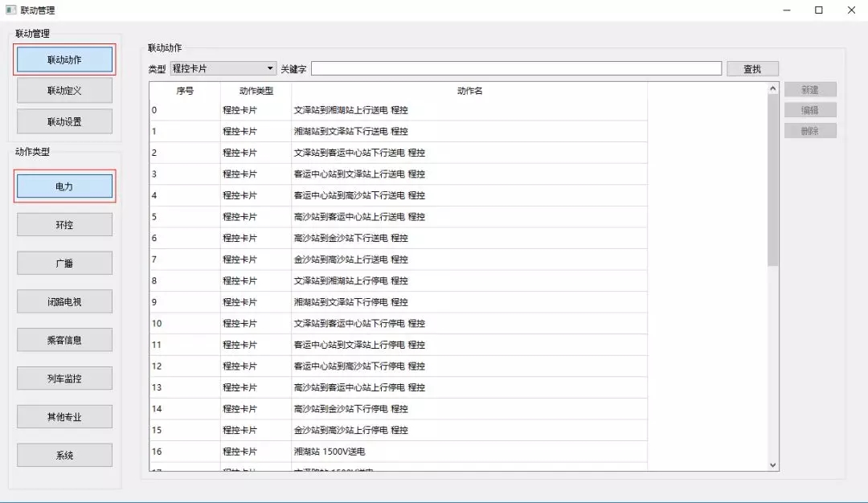Image resolution: width=868 pixels, height=503 pixels.
Task: Click the 编辑 button
Action: (810, 110)
